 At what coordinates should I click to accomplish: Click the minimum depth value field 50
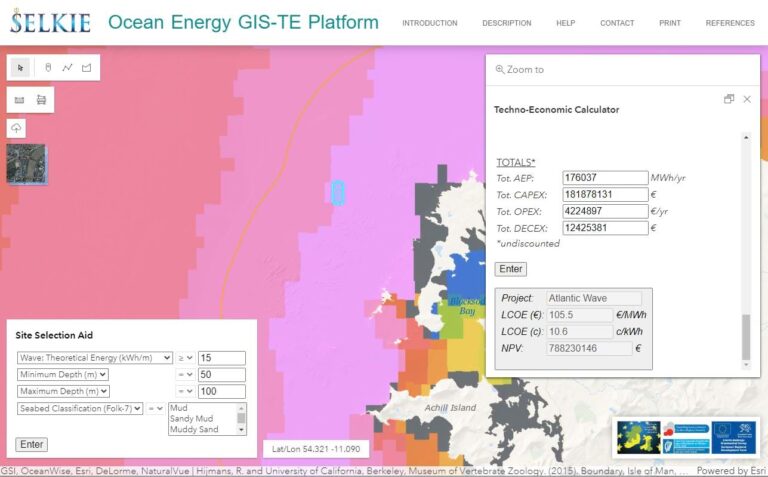coord(221,375)
